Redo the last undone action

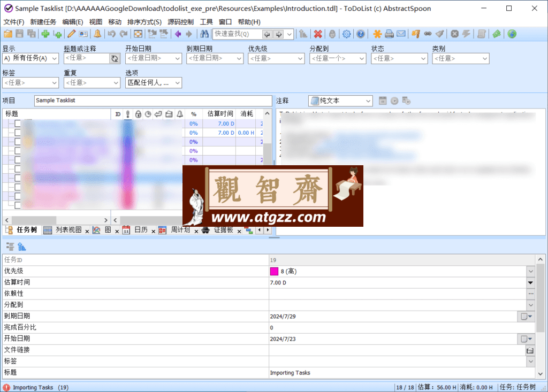(124, 34)
